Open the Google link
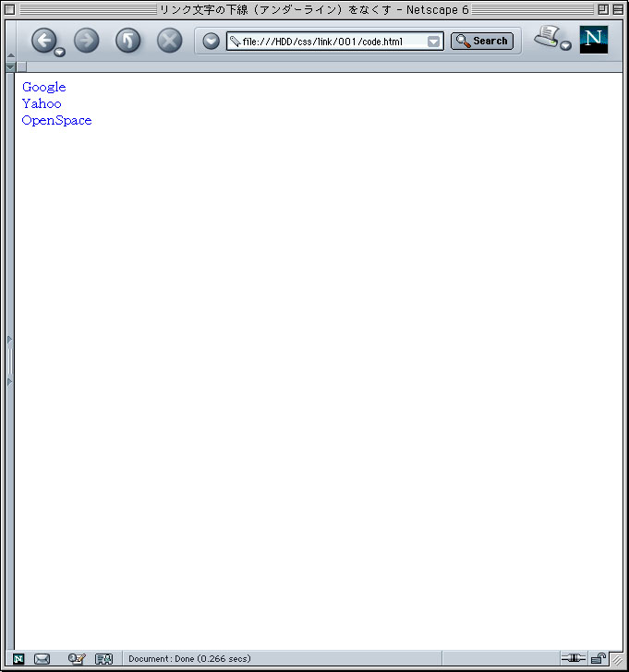 43,87
